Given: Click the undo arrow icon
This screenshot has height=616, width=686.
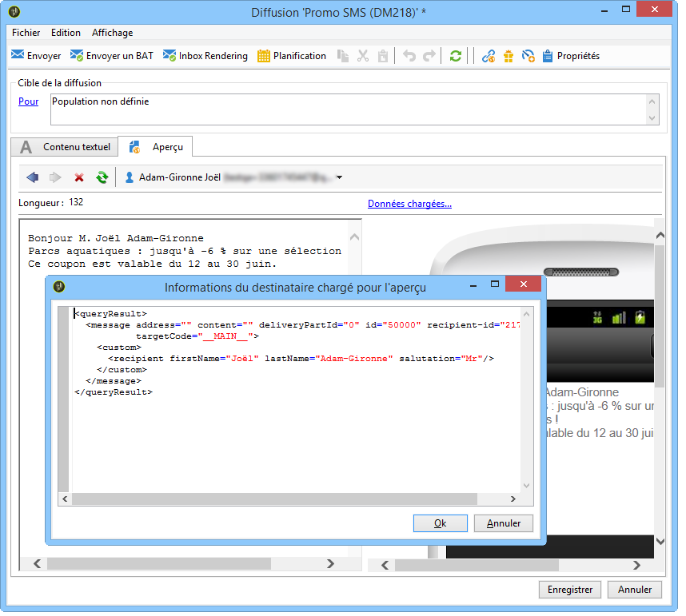Looking at the screenshot, I should pos(409,56).
